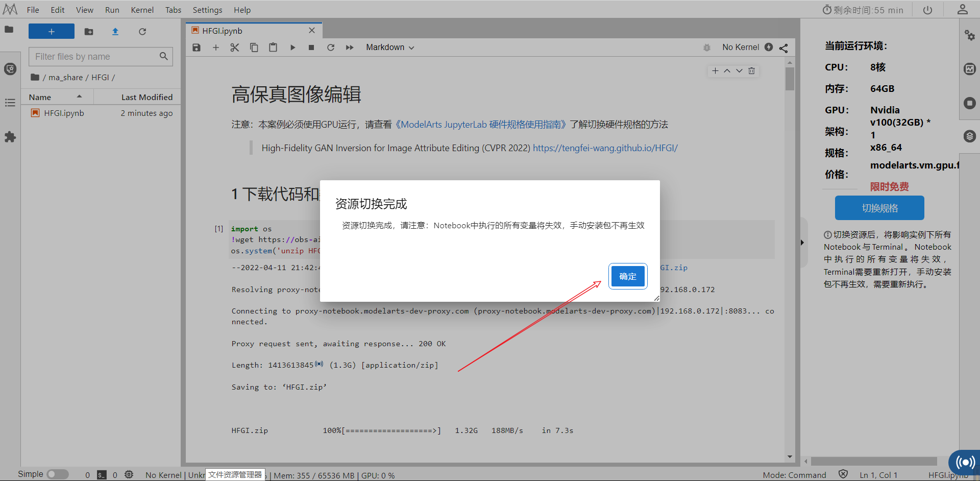Sort files by Last Modified column

coord(137,97)
